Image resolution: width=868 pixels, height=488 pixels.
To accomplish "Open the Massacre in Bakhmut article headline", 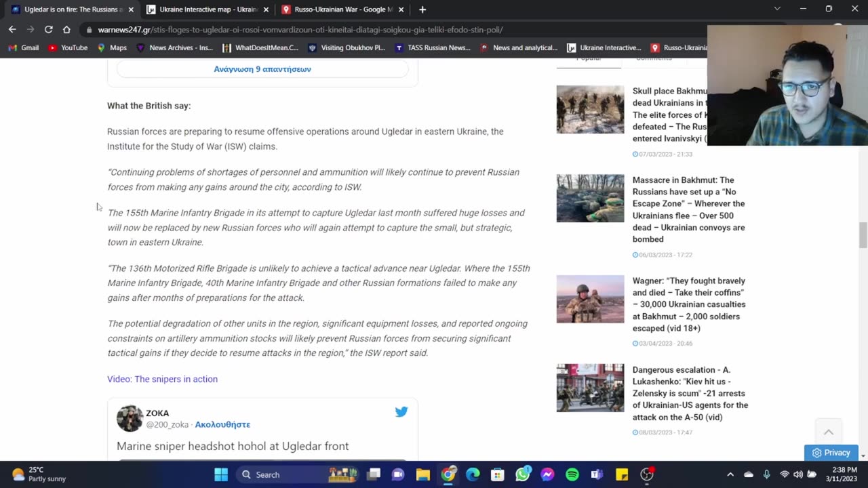I will pos(689,209).
